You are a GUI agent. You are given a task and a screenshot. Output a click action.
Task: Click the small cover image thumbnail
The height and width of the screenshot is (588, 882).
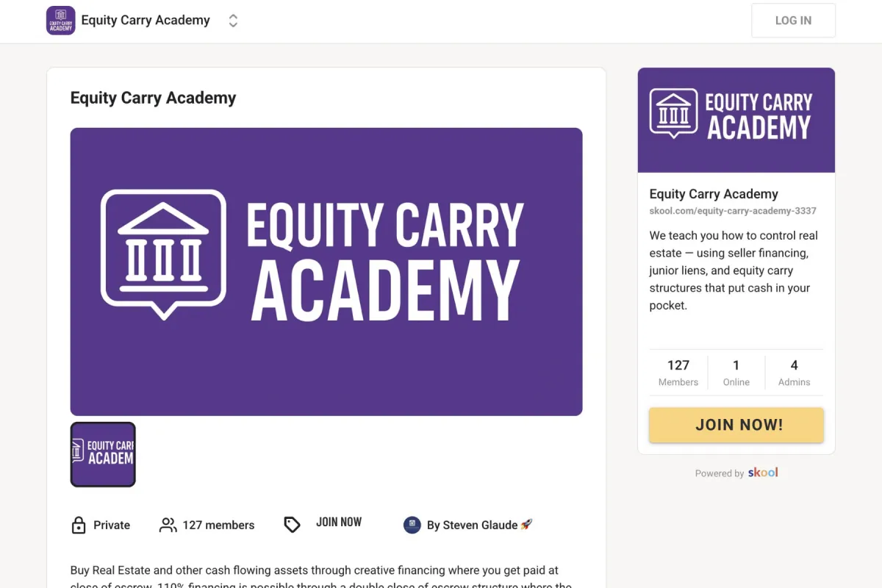102,454
